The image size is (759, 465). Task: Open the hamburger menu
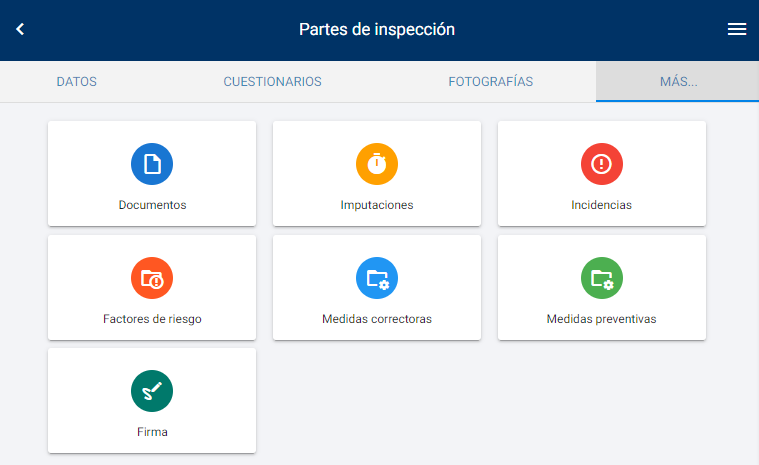coord(737,30)
